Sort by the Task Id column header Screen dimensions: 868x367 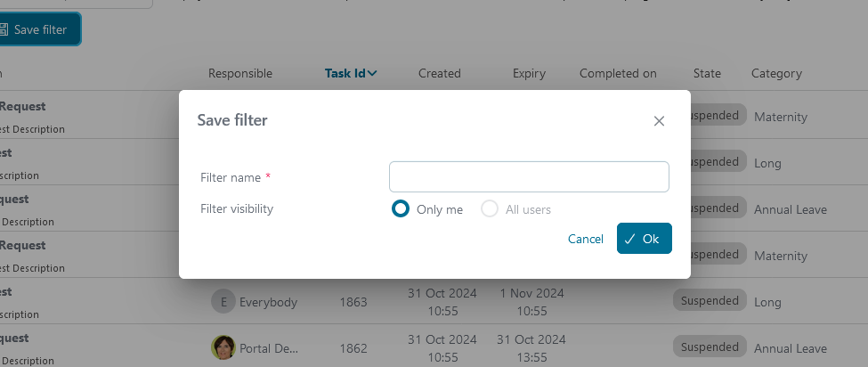[x=351, y=73]
